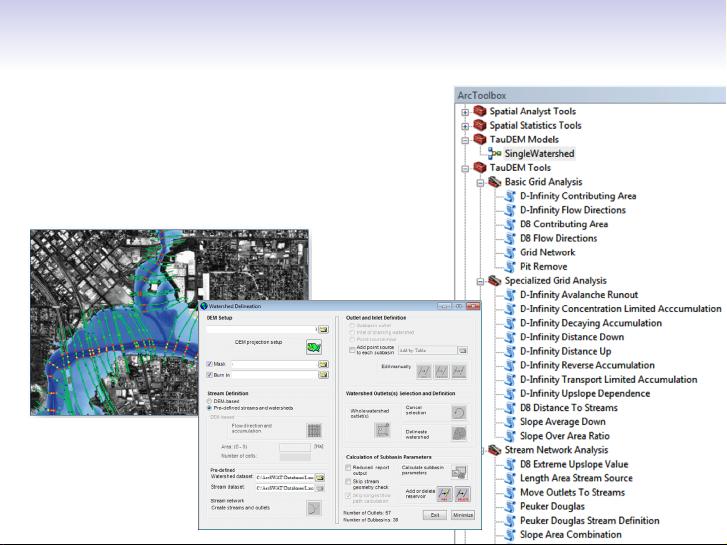The image size is (727, 545).
Task: Click middle Edit manually outlet icon
Action: coord(441,371)
